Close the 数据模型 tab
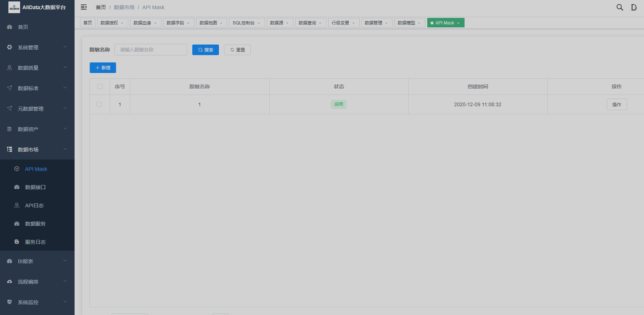 (419, 23)
